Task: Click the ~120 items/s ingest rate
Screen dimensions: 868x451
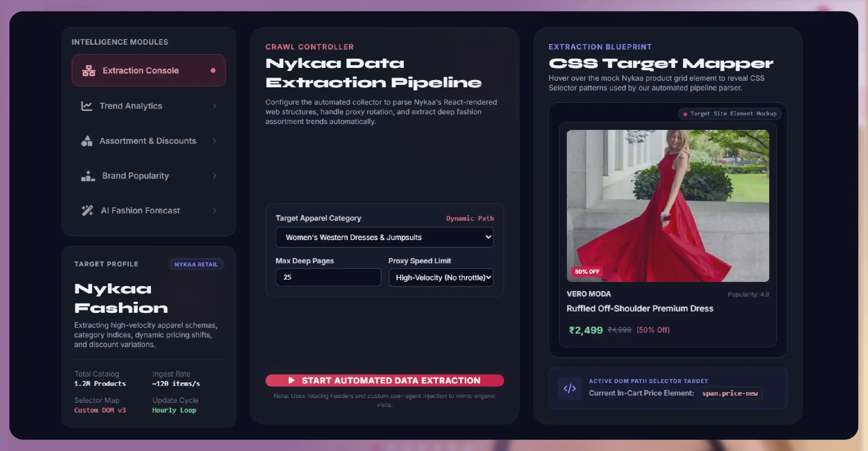Action: coord(176,384)
